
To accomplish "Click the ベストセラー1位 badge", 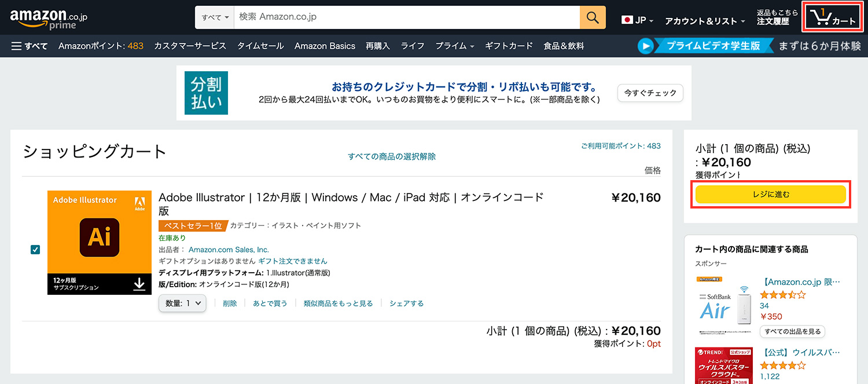I will (x=193, y=226).
